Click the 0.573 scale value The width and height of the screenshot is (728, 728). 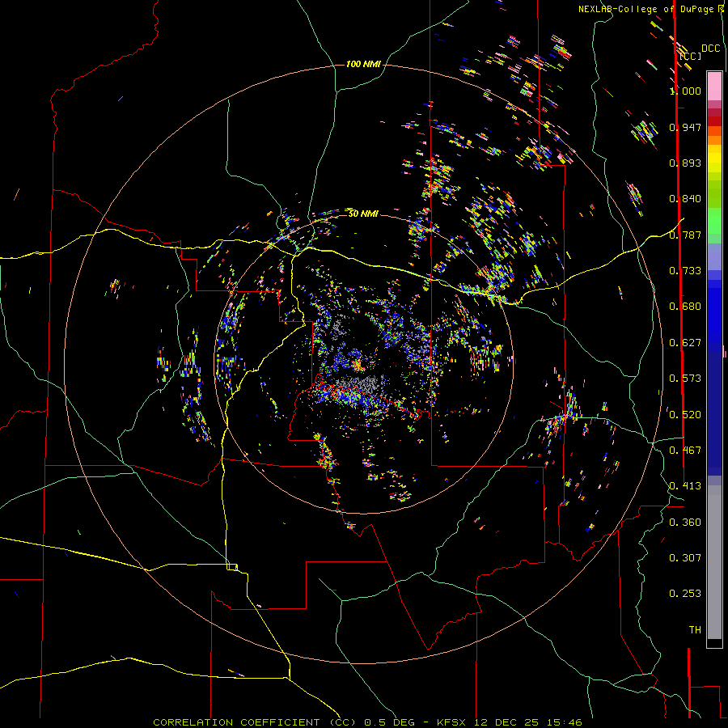point(685,379)
